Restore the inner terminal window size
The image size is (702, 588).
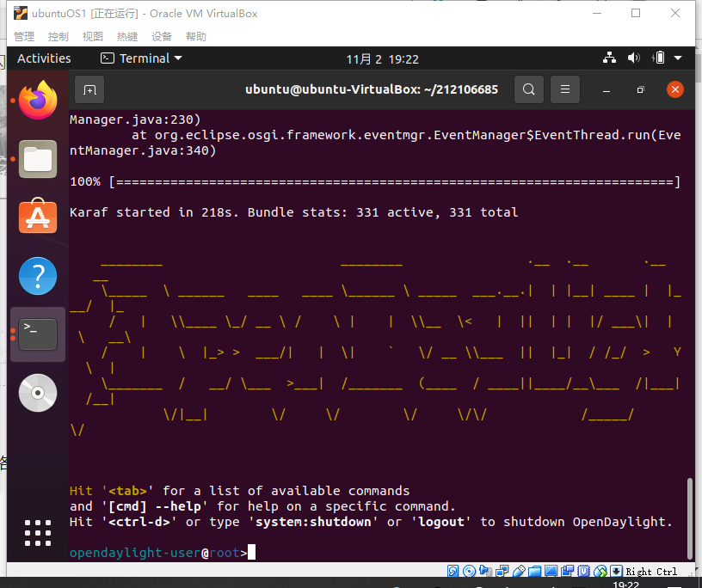(641, 90)
